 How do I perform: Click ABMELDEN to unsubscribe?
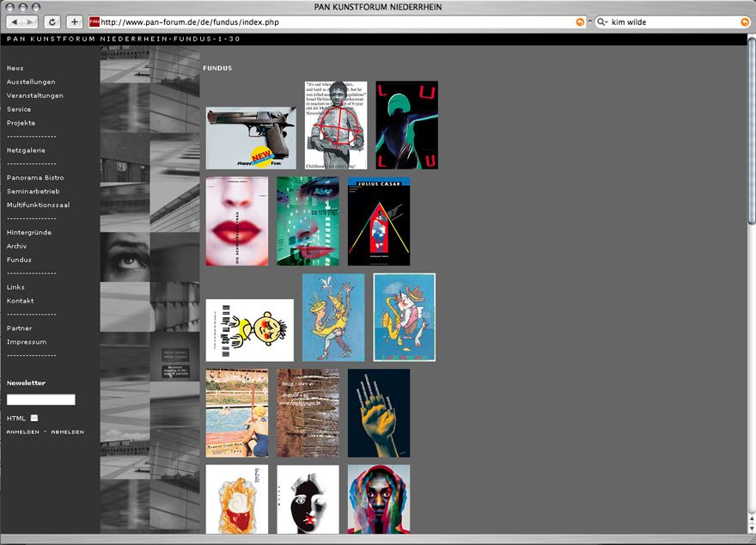(68, 432)
